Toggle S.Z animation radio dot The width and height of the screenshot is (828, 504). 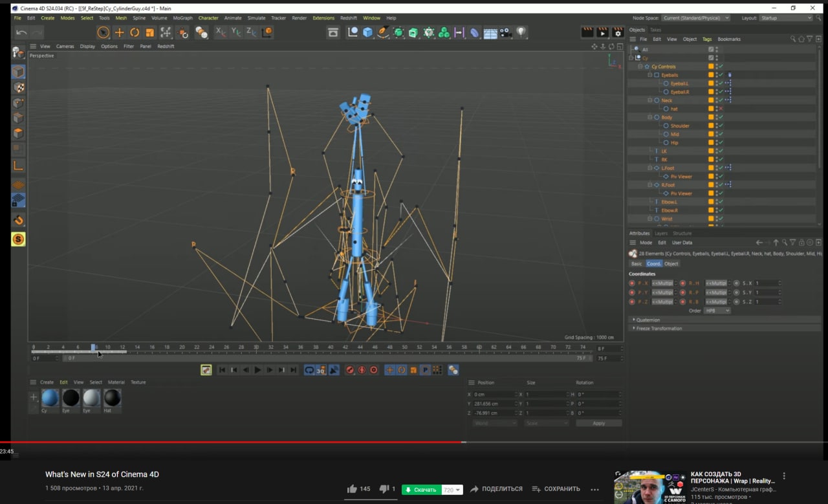pos(737,301)
